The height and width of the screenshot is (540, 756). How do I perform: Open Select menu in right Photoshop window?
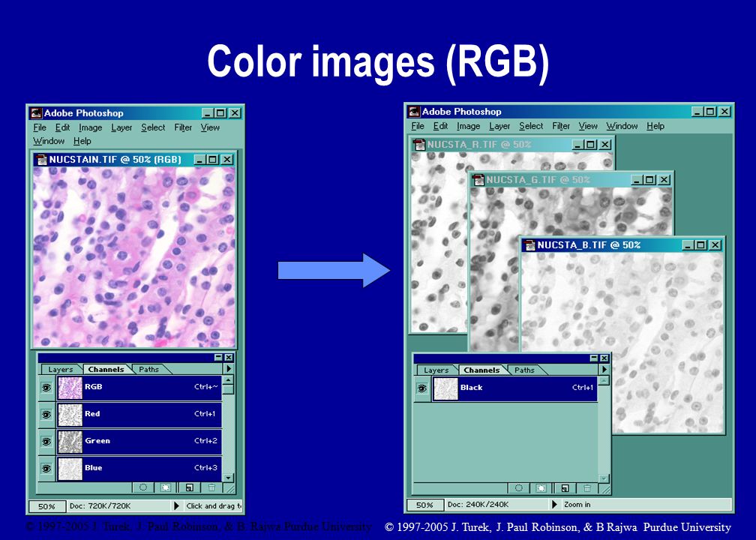(531, 126)
